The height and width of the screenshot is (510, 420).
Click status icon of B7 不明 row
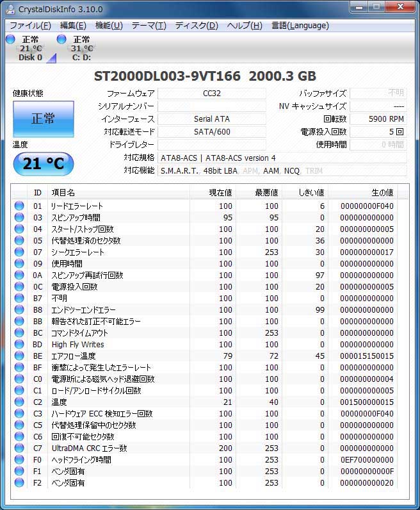pos(19,298)
